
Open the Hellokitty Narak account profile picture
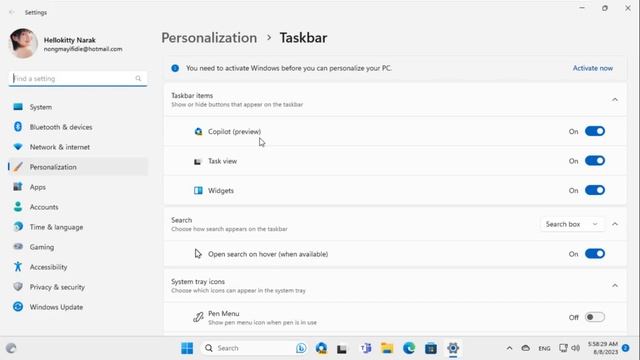click(x=23, y=43)
